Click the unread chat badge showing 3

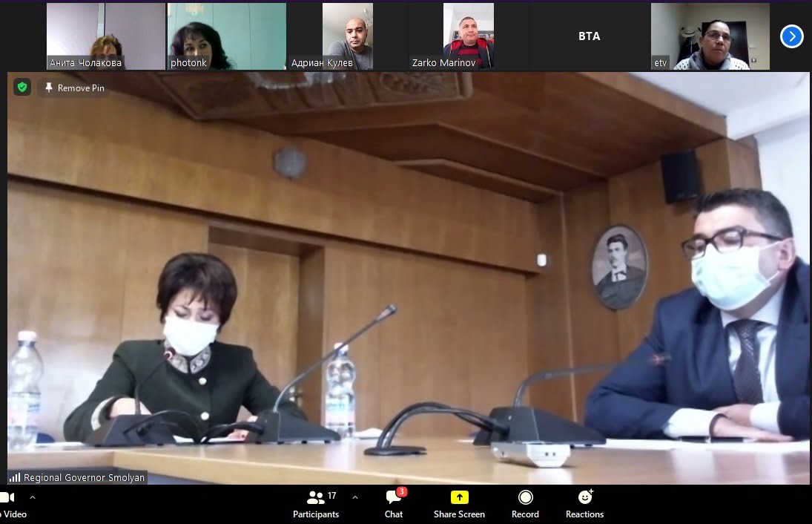(401, 492)
